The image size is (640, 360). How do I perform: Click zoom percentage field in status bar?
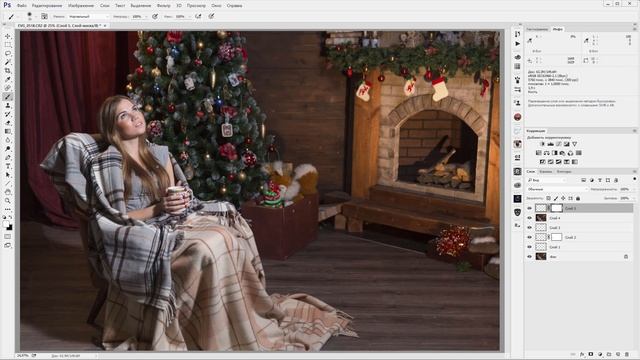coord(23,356)
